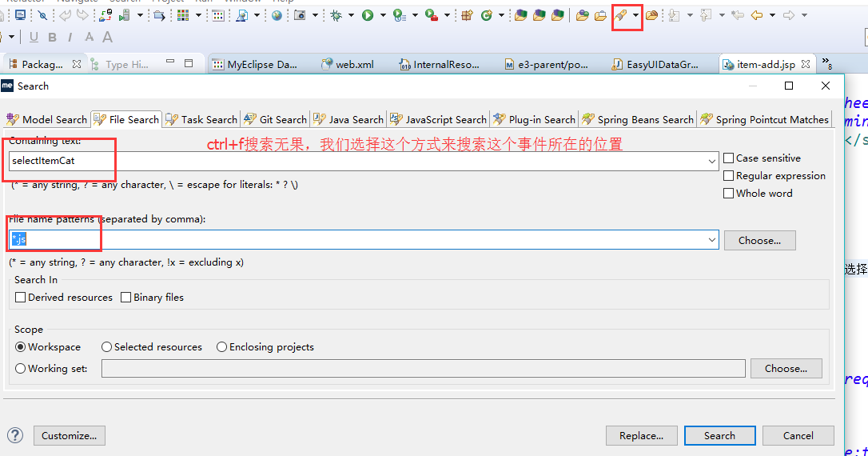
Task: Click the Undo arrow icon in toolbar
Action: tap(65, 15)
